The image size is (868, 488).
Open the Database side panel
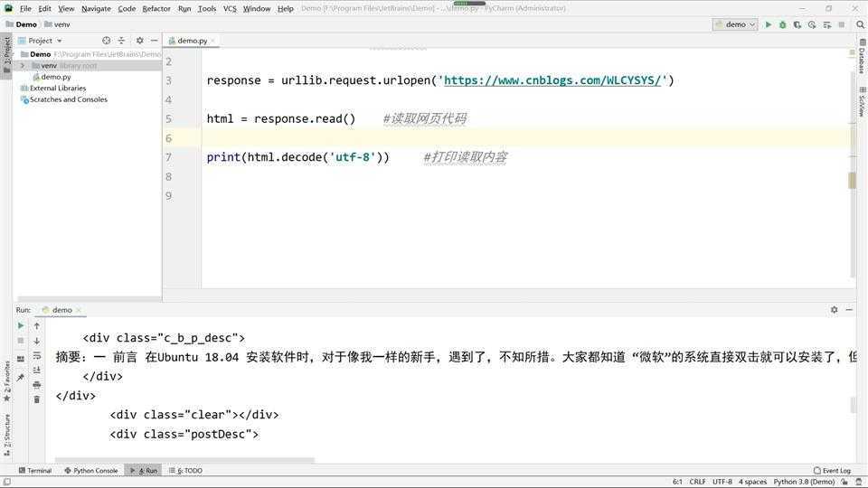click(862, 56)
